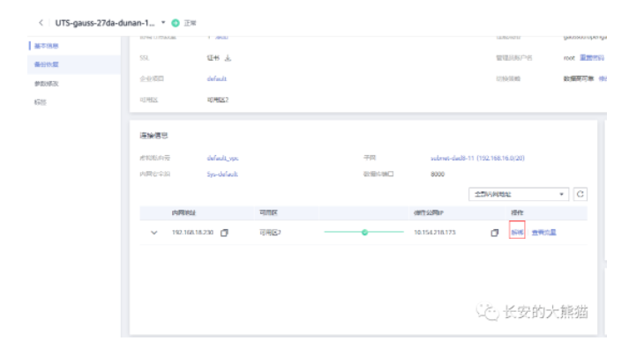Click the 连接信息 section heading

point(154,136)
